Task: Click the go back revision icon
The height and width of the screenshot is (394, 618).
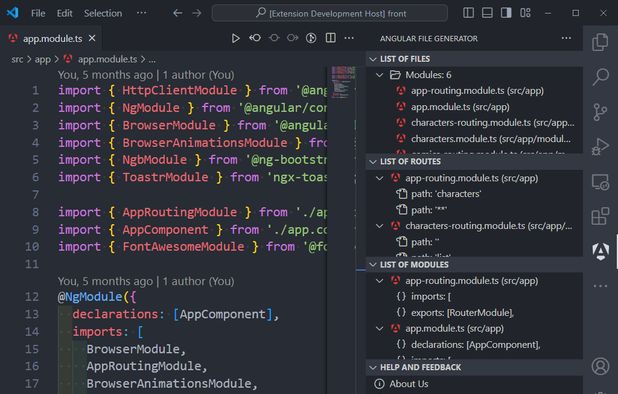Action: (255, 38)
